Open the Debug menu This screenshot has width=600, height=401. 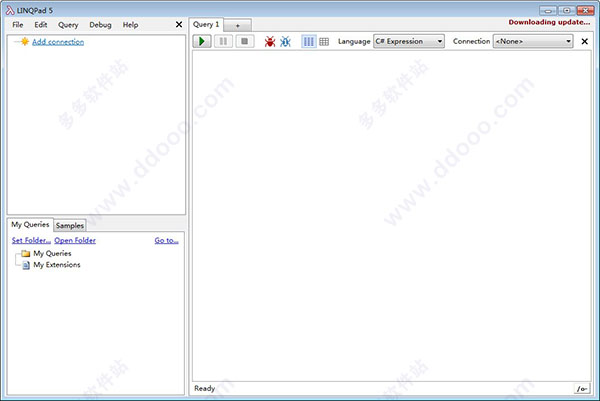pos(100,25)
